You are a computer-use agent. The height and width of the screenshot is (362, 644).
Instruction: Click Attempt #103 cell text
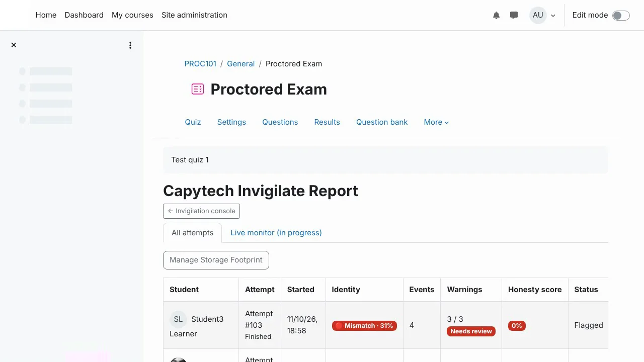(259, 319)
